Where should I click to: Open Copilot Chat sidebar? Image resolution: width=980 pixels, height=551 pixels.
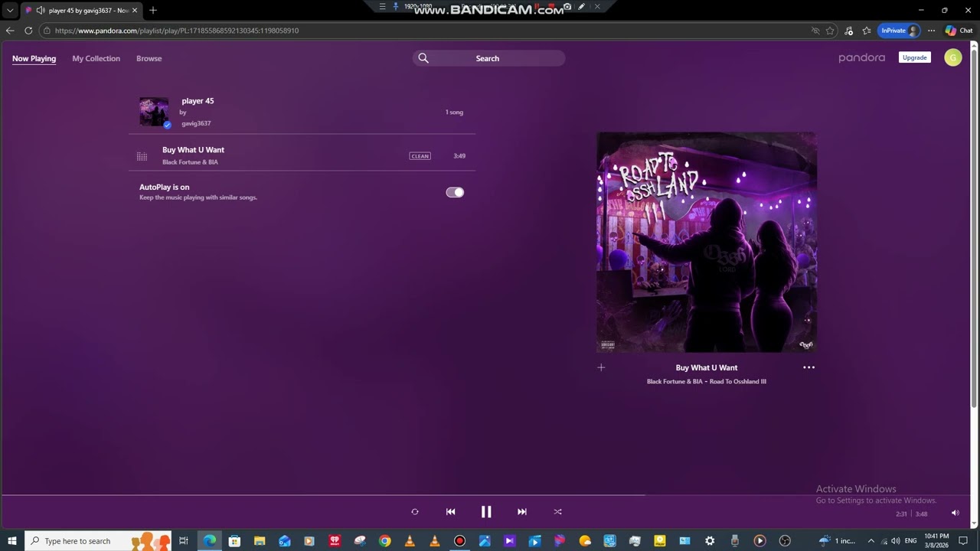(x=959, y=31)
